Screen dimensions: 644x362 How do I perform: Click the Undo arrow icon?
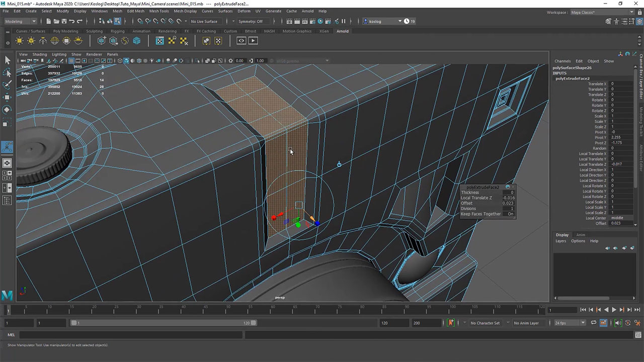coord(72,21)
